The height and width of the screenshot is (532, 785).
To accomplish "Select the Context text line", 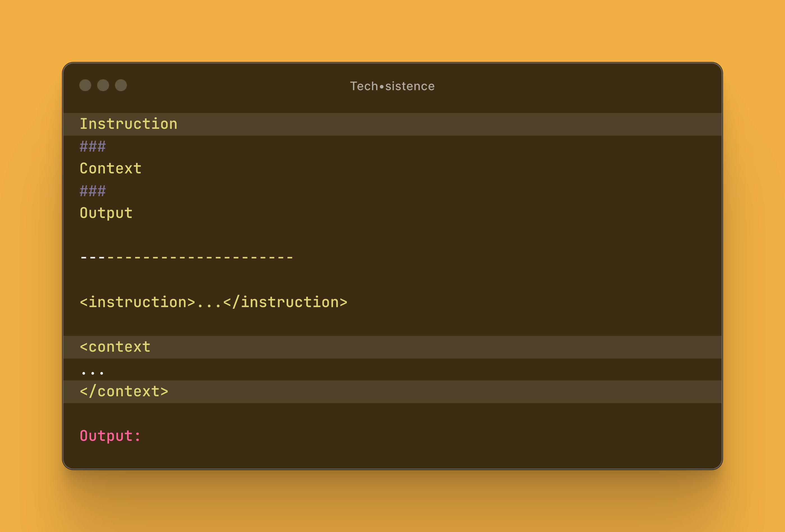I will coord(110,168).
